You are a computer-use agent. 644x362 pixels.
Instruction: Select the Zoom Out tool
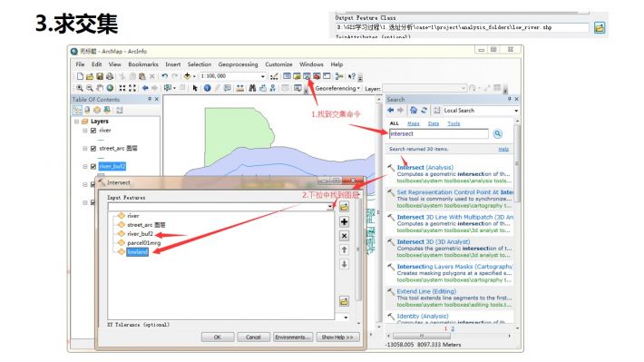click(90, 88)
